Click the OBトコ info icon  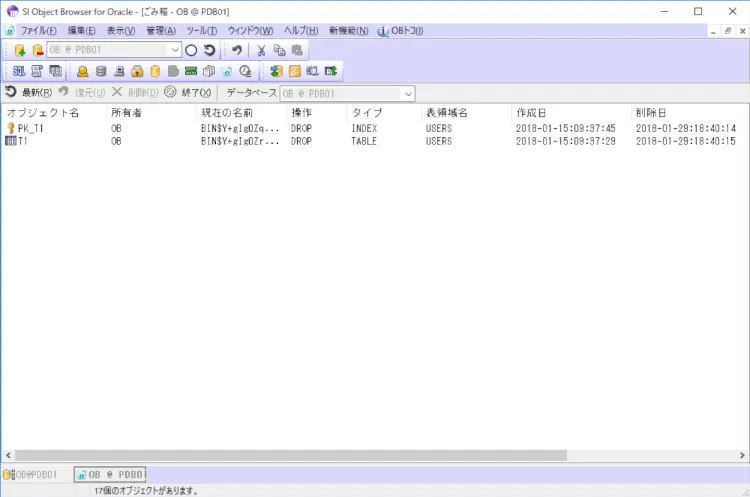[383, 31]
